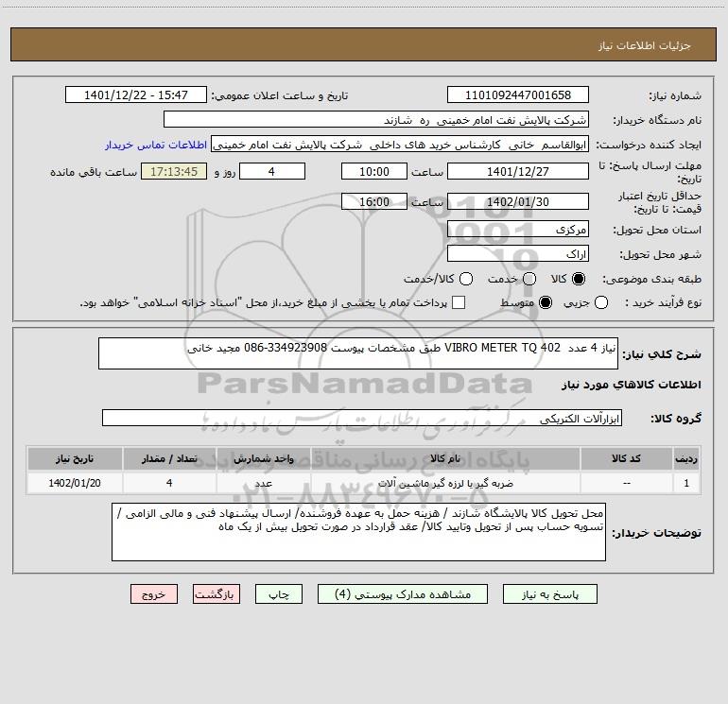Click the اطلاعات کالاهای مورد نیاز section heading

631,385
